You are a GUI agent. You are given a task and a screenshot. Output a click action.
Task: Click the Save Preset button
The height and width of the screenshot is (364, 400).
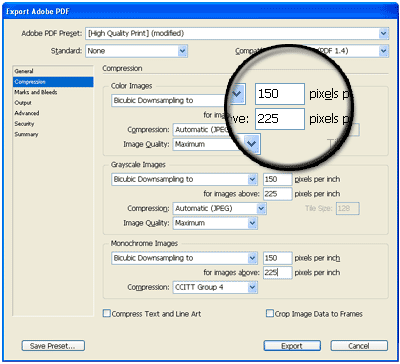click(53, 346)
